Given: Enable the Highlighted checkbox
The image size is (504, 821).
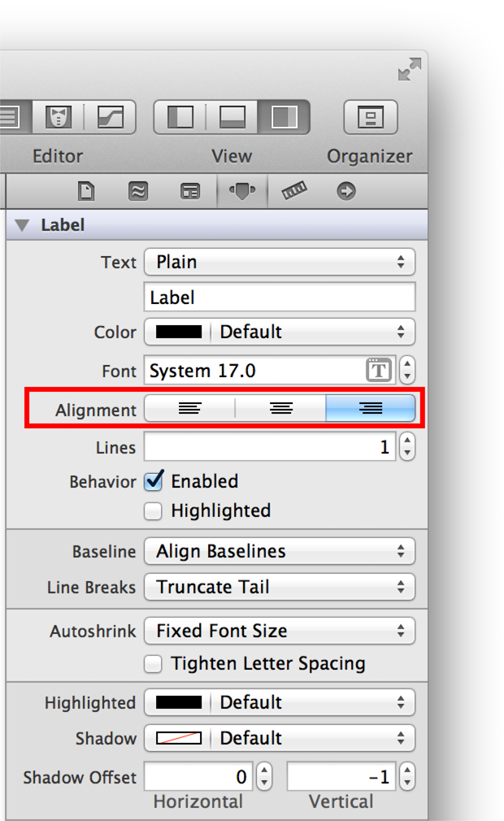Looking at the screenshot, I should (x=153, y=511).
